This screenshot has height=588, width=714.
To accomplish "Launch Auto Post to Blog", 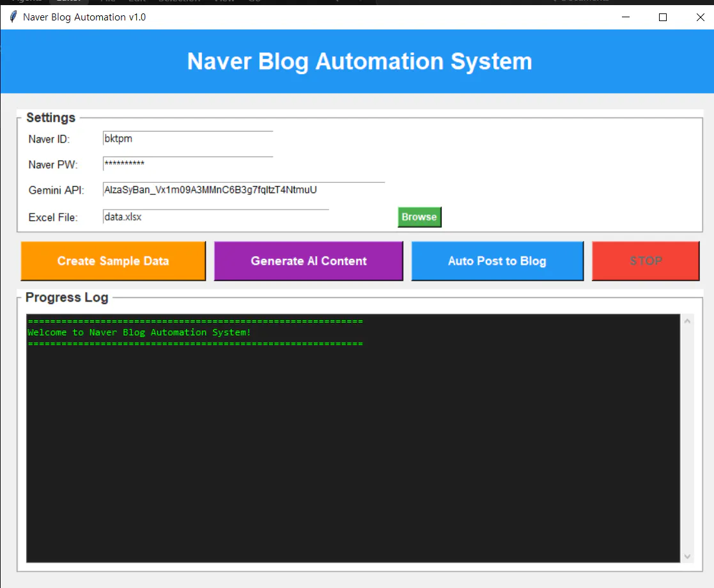I will click(x=497, y=261).
